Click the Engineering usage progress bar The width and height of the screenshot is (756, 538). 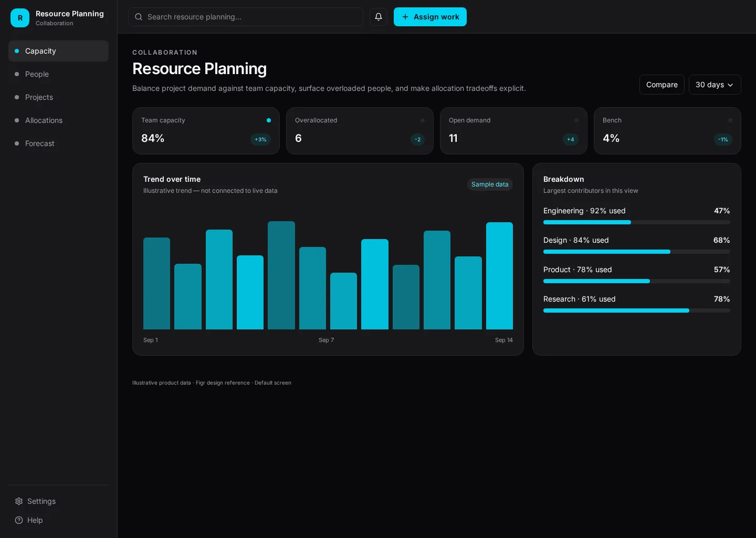coord(636,222)
